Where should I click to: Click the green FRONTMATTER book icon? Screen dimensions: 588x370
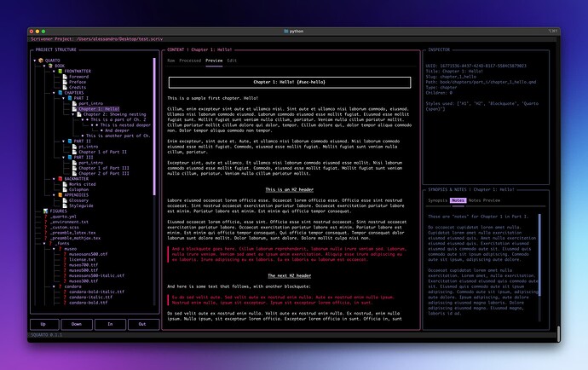click(x=60, y=71)
